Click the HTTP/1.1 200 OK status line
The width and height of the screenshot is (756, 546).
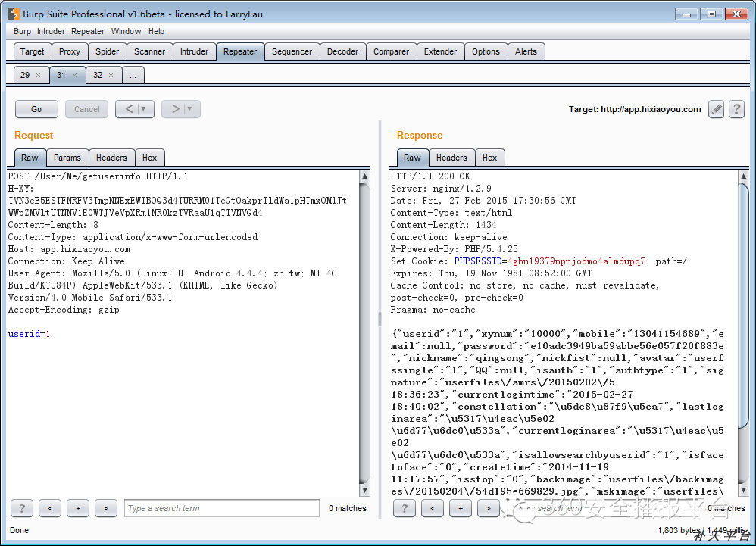point(430,176)
